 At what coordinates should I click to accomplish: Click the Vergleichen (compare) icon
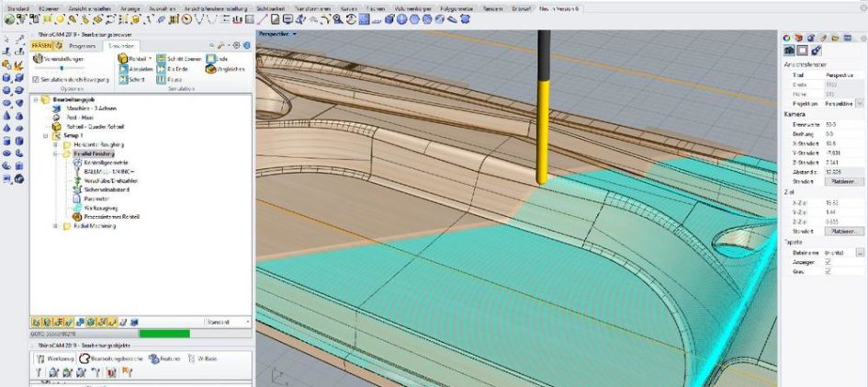(211, 69)
